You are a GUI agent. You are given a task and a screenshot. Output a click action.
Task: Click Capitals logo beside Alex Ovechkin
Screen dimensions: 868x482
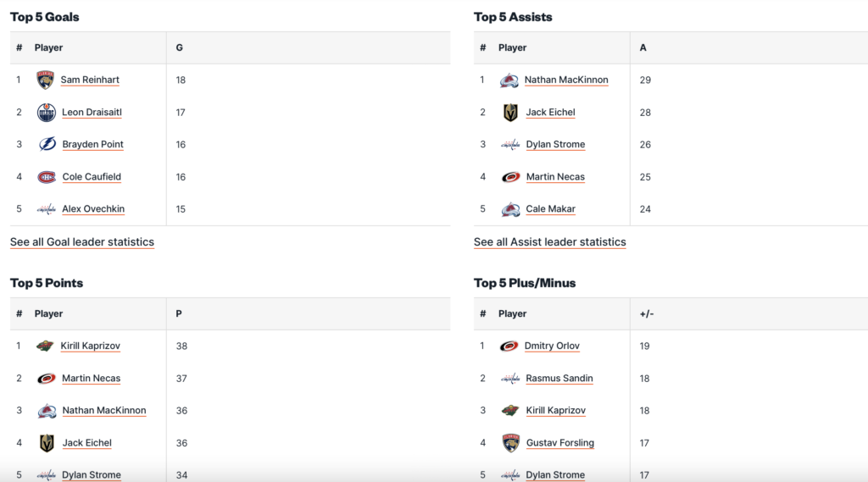point(47,209)
